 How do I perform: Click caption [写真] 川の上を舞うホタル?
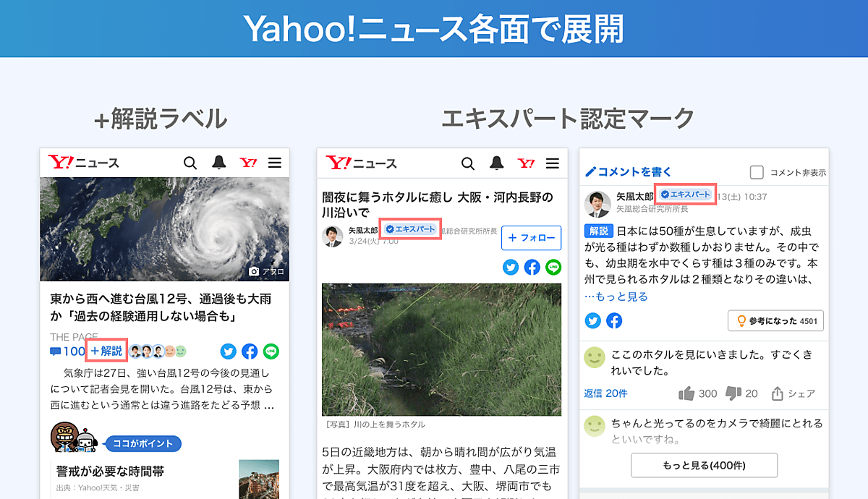click(375, 425)
